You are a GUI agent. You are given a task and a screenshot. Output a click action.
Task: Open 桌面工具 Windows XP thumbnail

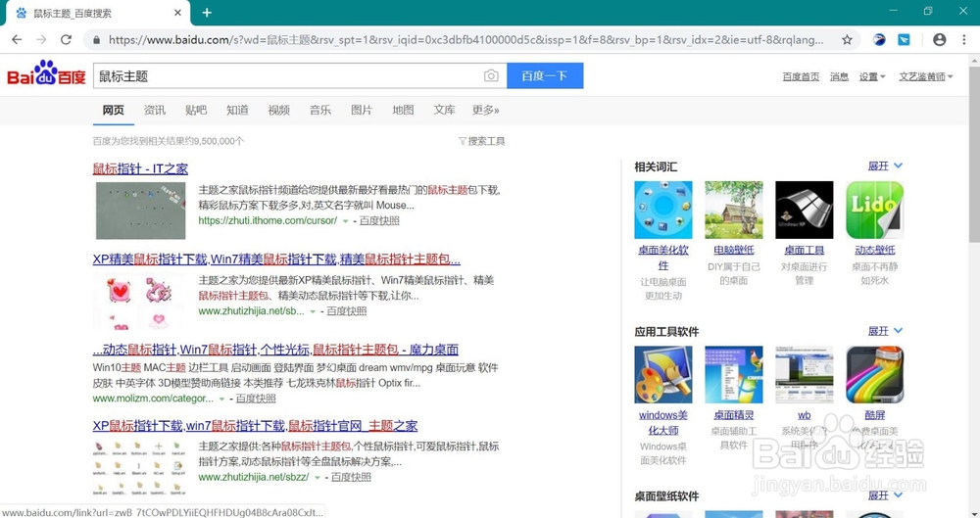tap(805, 210)
